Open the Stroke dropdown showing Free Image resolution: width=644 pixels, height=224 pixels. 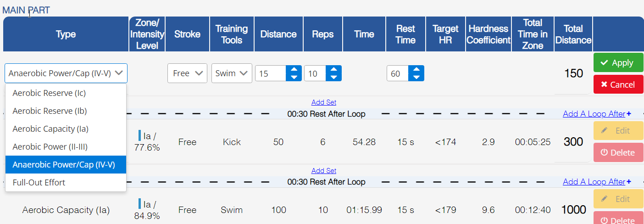(x=187, y=73)
